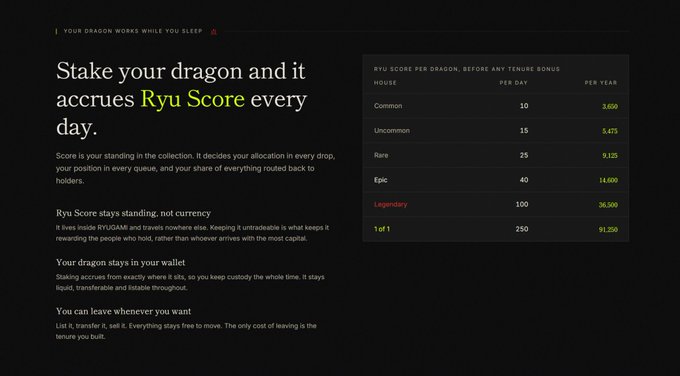Click the paragraph starting 'Staking accrues from exactly'
This screenshot has height=376, width=680.
[190, 282]
